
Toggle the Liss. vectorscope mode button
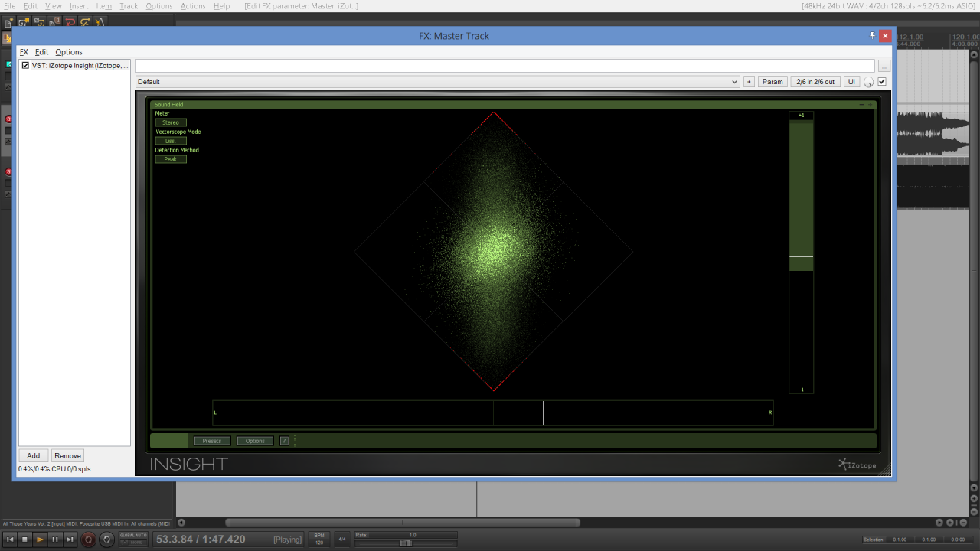click(x=171, y=141)
